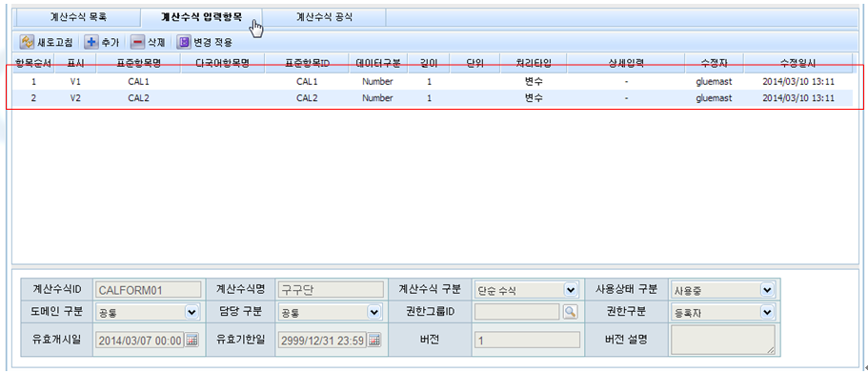Click the 표준항목명 column header
The height and width of the screenshot is (373, 868).
138,63
